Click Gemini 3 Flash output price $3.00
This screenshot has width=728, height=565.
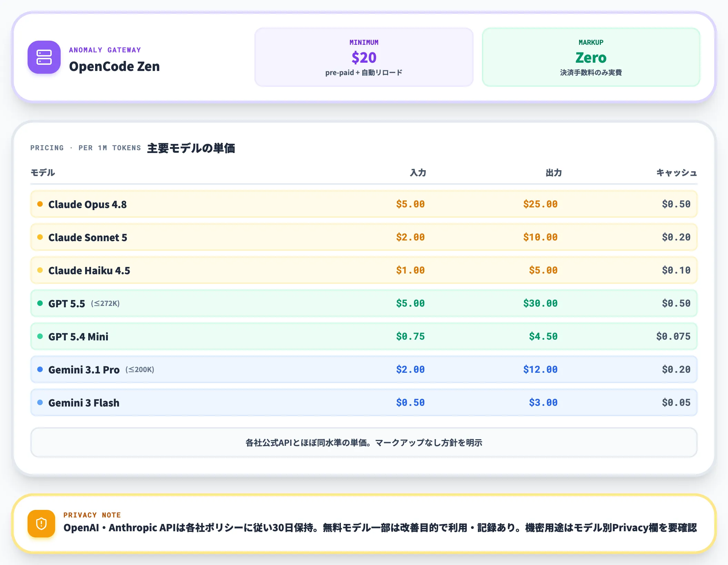[x=543, y=402]
